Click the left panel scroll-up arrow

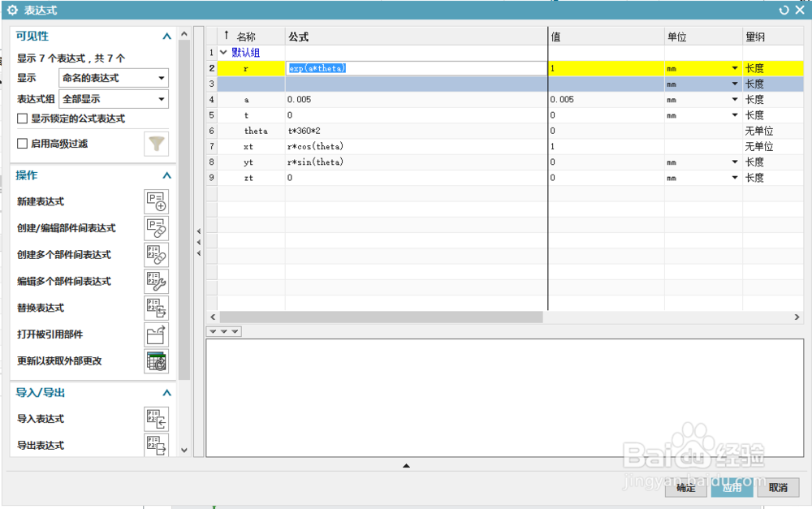point(184,33)
